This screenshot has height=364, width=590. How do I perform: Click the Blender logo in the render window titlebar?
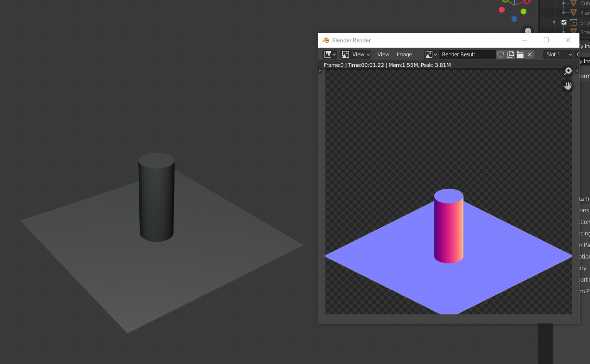[x=325, y=40]
